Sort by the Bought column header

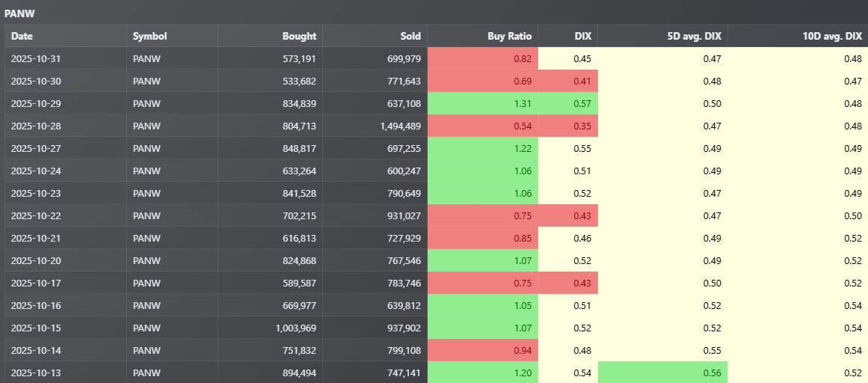[299, 36]
